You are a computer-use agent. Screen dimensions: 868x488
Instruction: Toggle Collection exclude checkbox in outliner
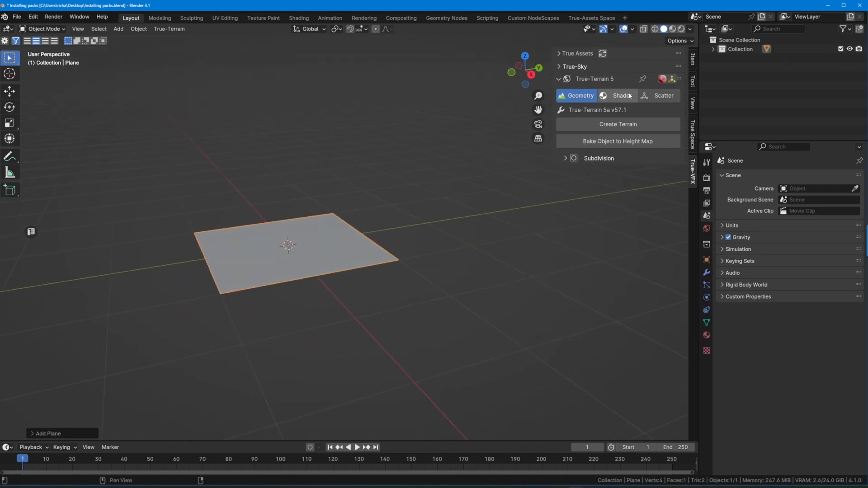click(x=841, y=49)
